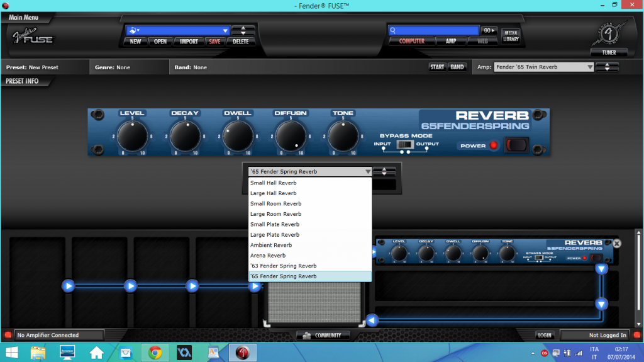The width and height of the screenshot is (644, 362).
Task: Switch to the Amp search tab
Action: (451, 41)
